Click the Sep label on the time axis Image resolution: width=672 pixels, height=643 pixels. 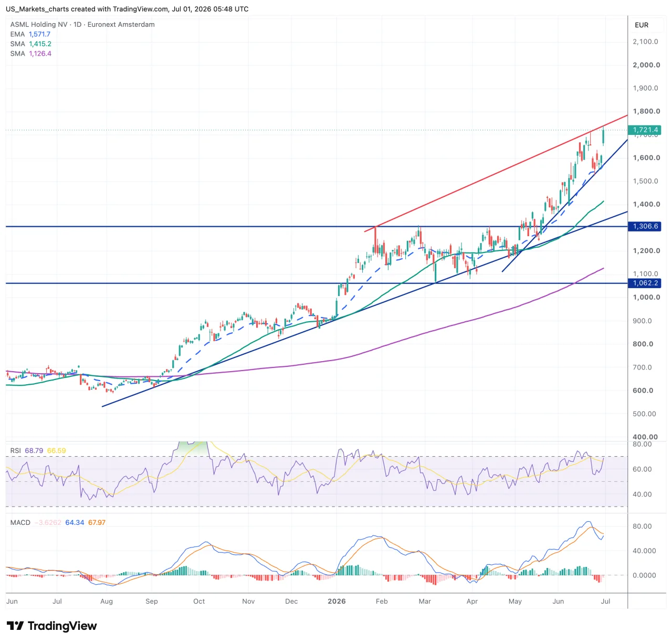152,602
